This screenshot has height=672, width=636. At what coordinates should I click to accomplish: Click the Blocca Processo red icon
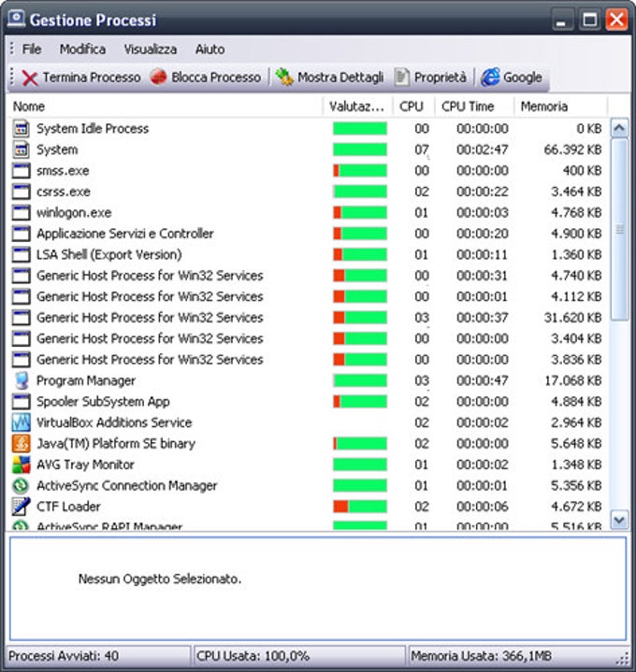(159, 78)
